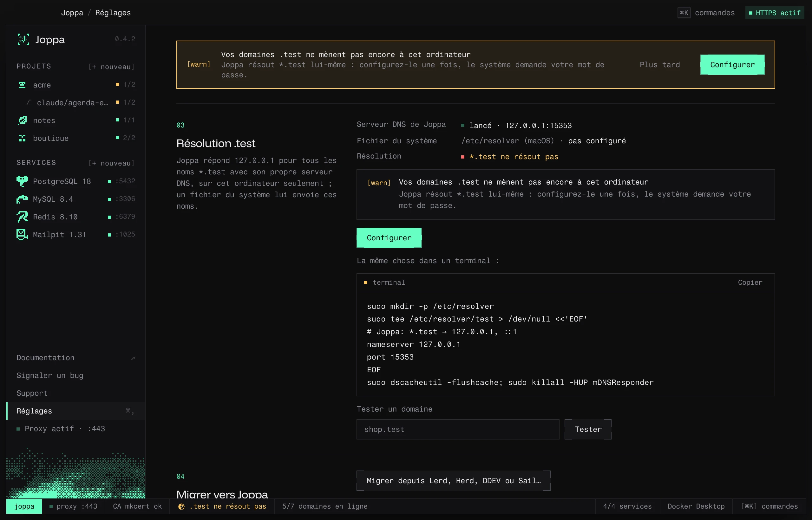This screenshot has height=520, width=812.
Task: Select the PostgreSQL 18 port :5432
Action: click(x=125, y=181)
